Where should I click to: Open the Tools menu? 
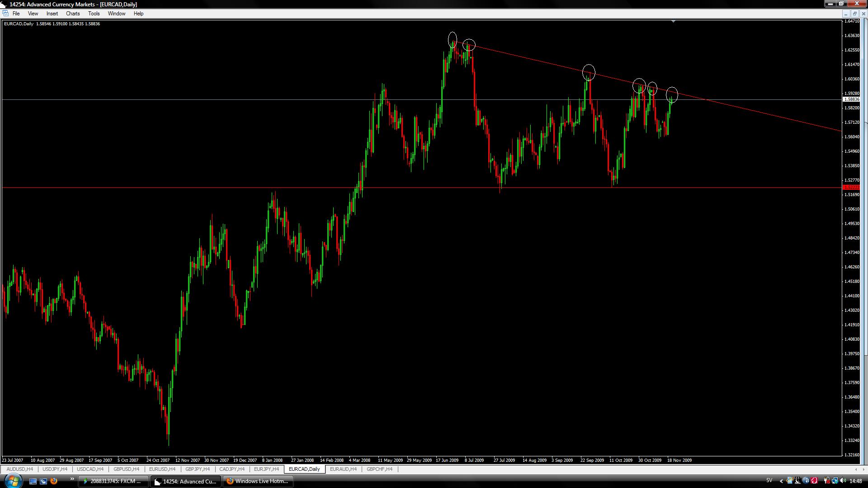click(94, 14)
